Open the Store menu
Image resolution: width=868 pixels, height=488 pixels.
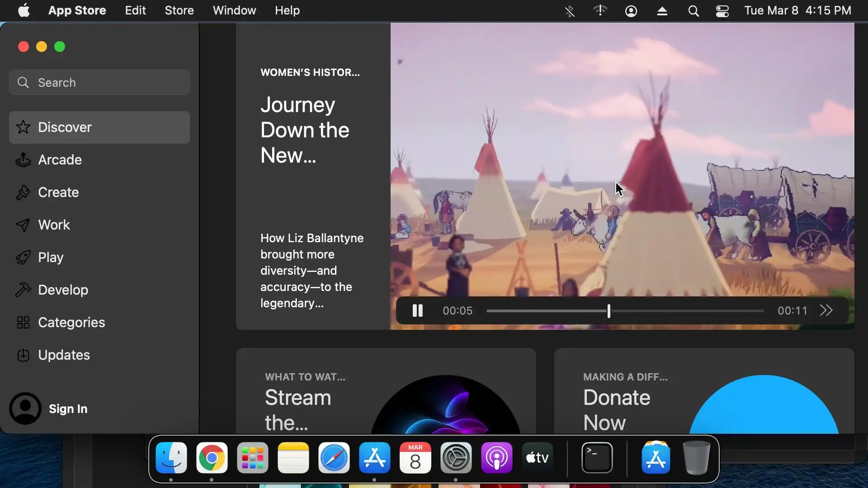tap(179, 11)
